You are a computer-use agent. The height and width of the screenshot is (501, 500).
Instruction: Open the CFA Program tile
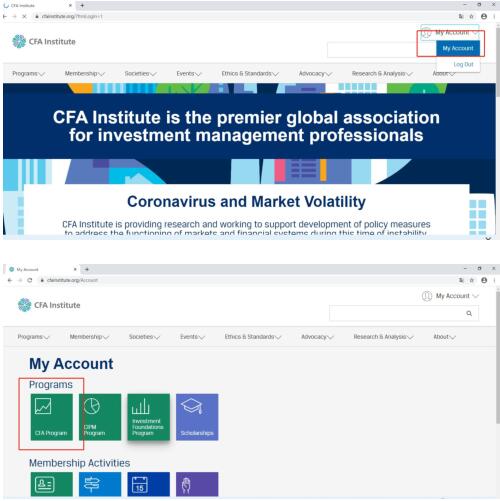coord(52,417)
